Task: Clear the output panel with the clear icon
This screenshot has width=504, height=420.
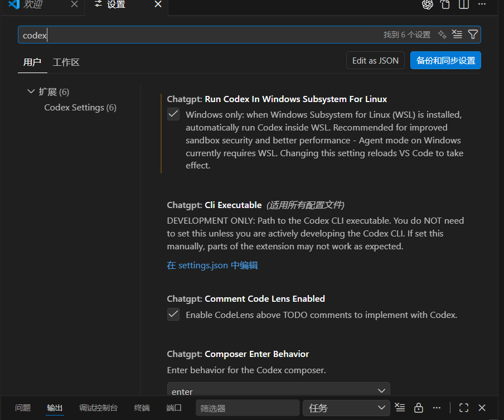Action: point(400,408)
